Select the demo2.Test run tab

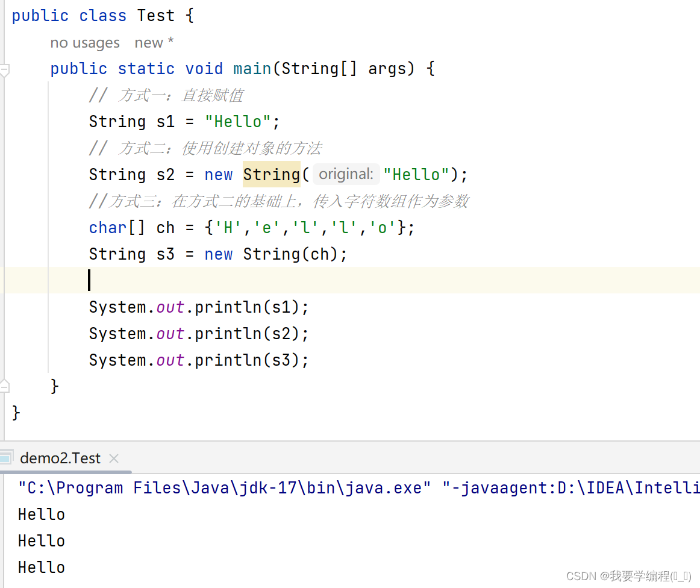60,458
